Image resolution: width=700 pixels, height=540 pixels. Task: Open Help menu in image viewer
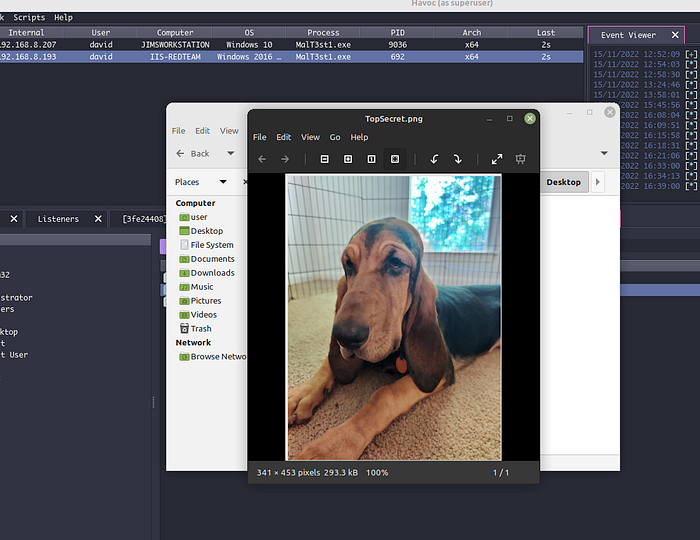359,137
